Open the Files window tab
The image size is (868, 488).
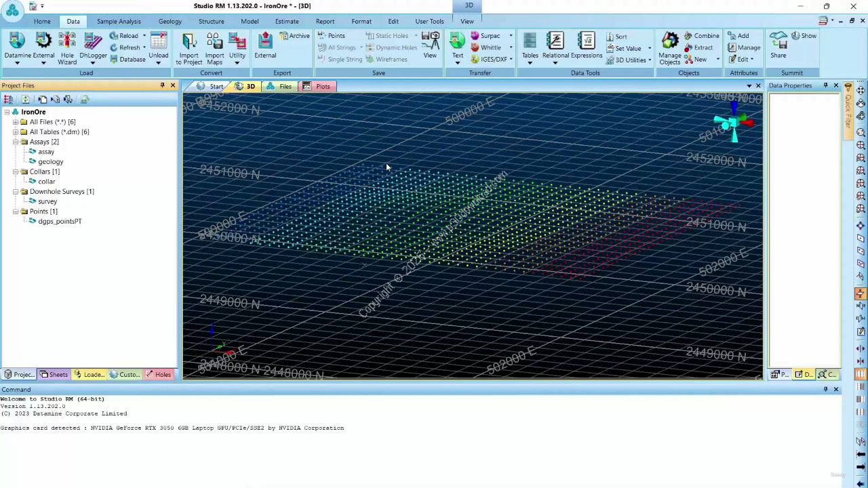click(279, 87)
